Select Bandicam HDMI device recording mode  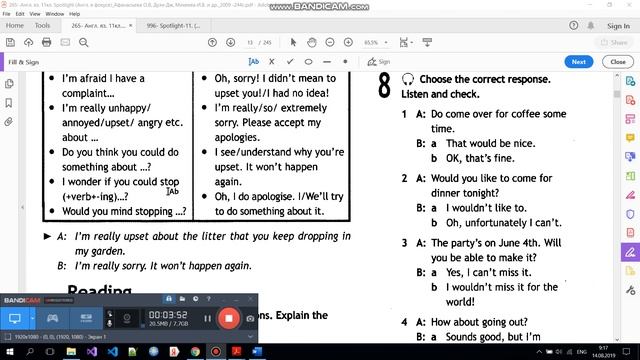click(x=86, y=318)
